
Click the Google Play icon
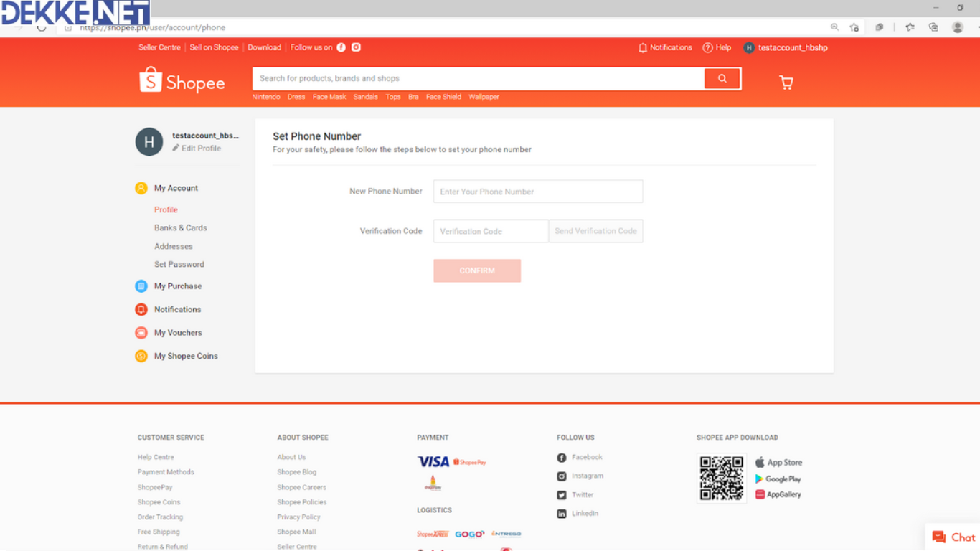(x=759, y=479)
